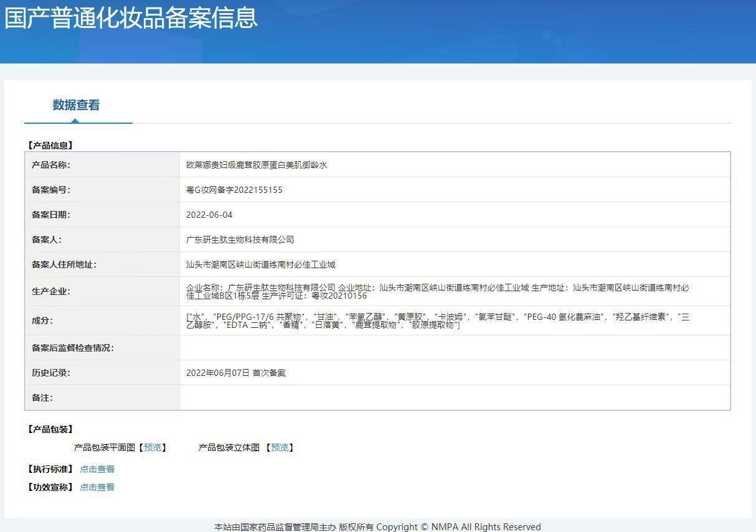Open the 预览 link for 产品包装立体图
The height and width of the screenshot is (532, 756).
point(280,447)
